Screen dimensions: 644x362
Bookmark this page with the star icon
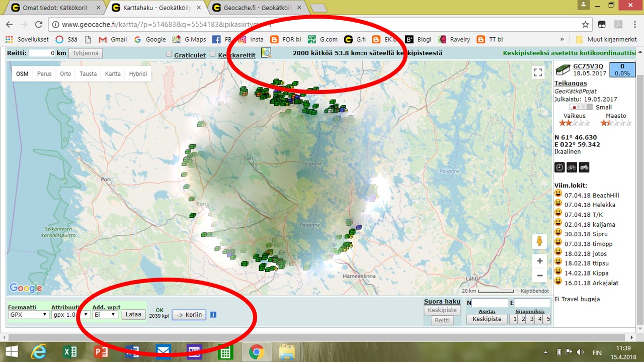[585, 25]
